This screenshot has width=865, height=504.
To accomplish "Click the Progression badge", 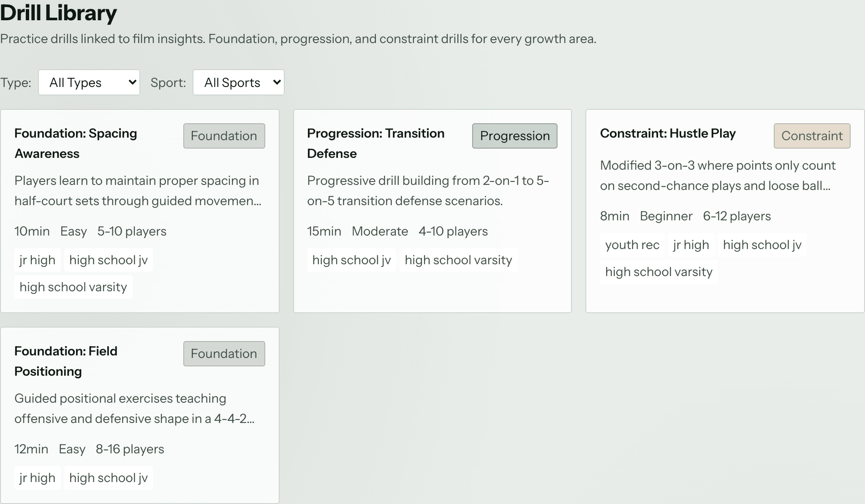I will [x=515, y=136].
